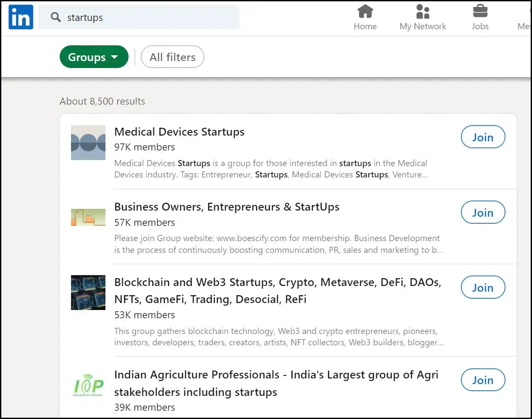Open the Jobs briefcase icon

click(x=480, y=11)
